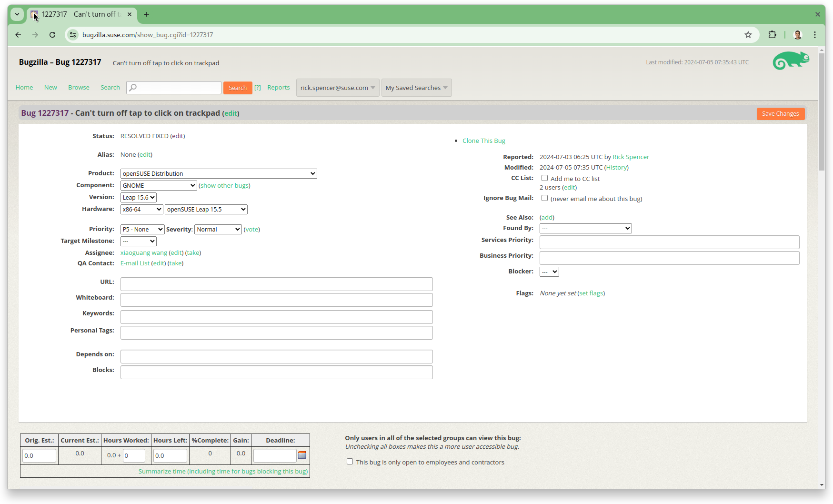833x504 pixels.
Task: Check never email me about this bug
Action: click(544, 198)
